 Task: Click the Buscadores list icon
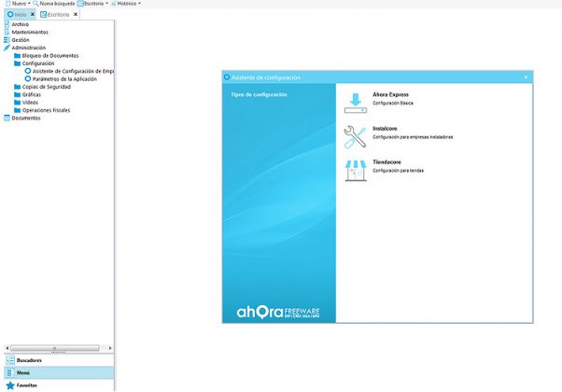coord(10,359)
